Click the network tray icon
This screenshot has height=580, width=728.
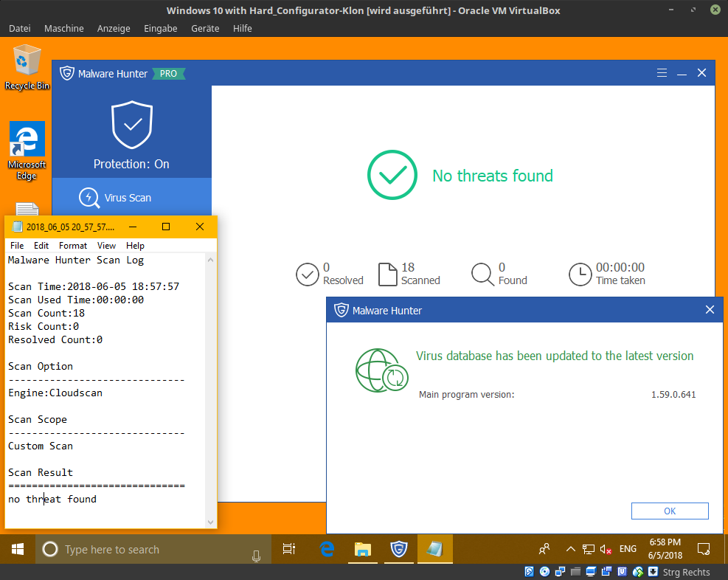tap(589, 549)
